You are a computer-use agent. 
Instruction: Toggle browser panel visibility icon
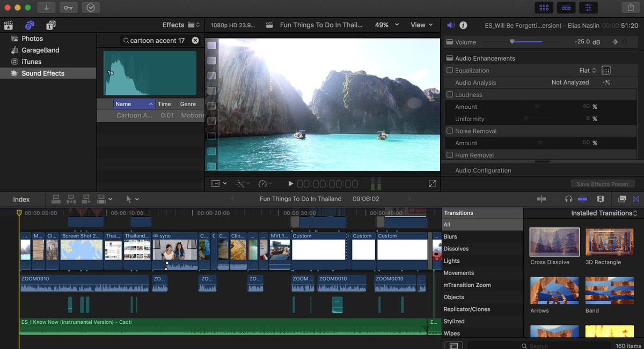click(x=544, y=8)
